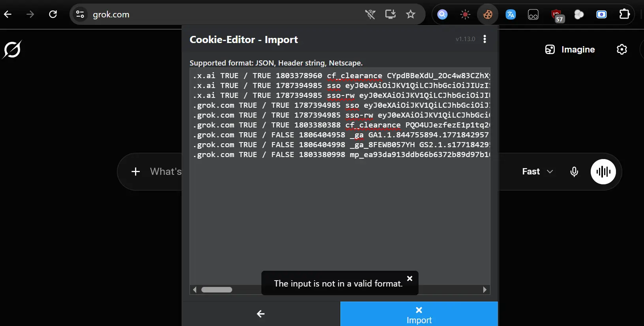Click the .x.ai cf_clearance cookie line
The image size is (644, 326).
click(342, 76)
